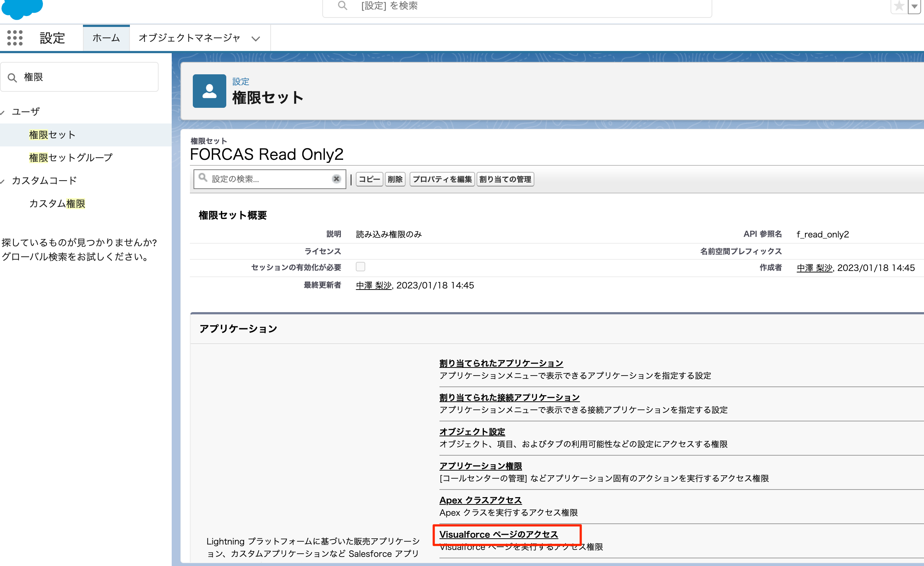Expand the オブジェクトマネージャ tab chevron

click(256, 39)
